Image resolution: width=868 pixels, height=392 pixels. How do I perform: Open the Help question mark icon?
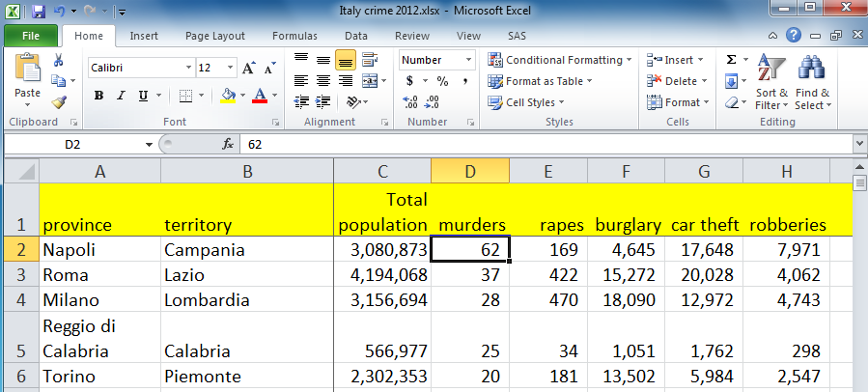pyautogui.click(x=794, y=36)
